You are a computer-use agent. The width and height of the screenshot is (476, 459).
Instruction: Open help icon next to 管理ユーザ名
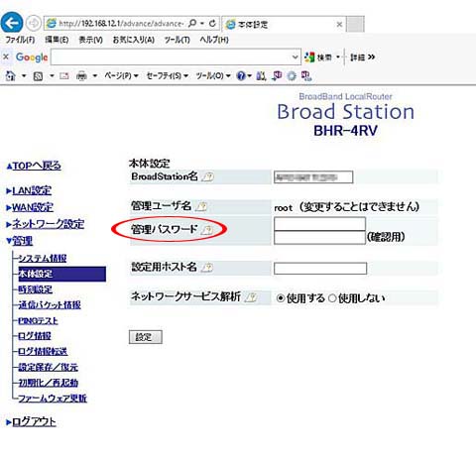(201, 207)
